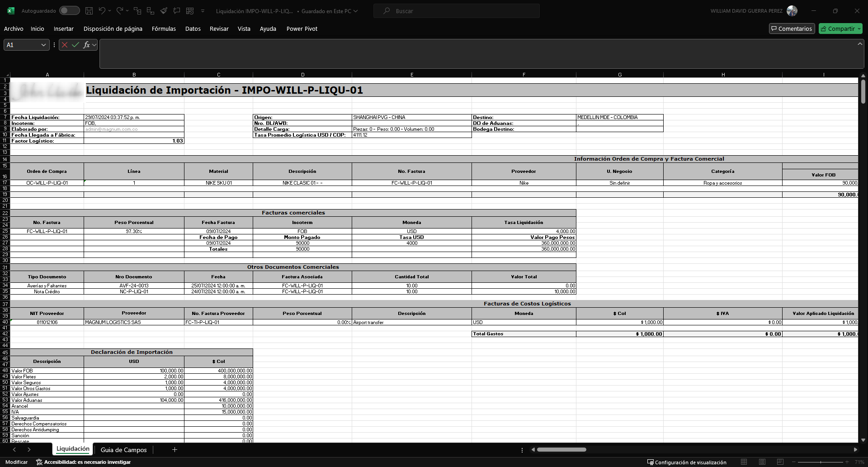The width and height of the screenshot is (868, 467).
Task: Open Configuración de visualización settings
Action: pyautogui.click(x=687, y=462)
